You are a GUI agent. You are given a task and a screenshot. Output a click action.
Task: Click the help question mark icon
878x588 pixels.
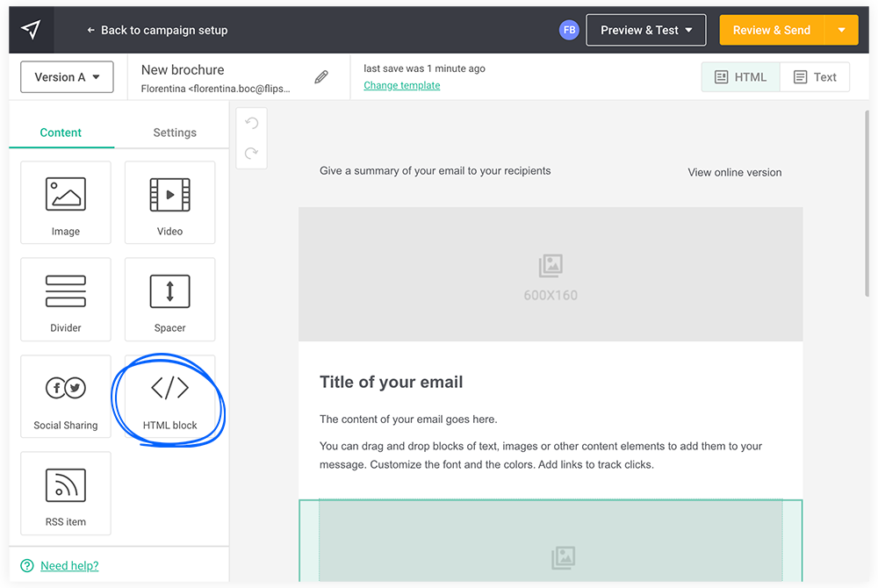[x=27, y=566]
